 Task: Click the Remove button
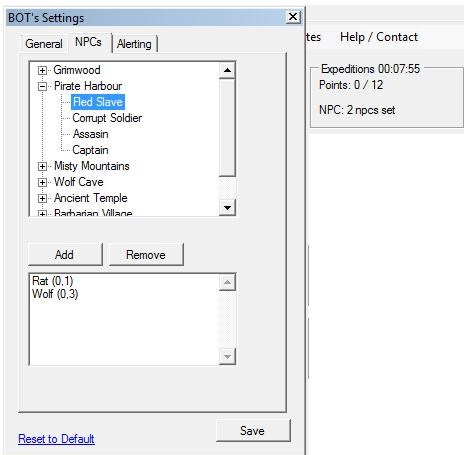point(146,255)
